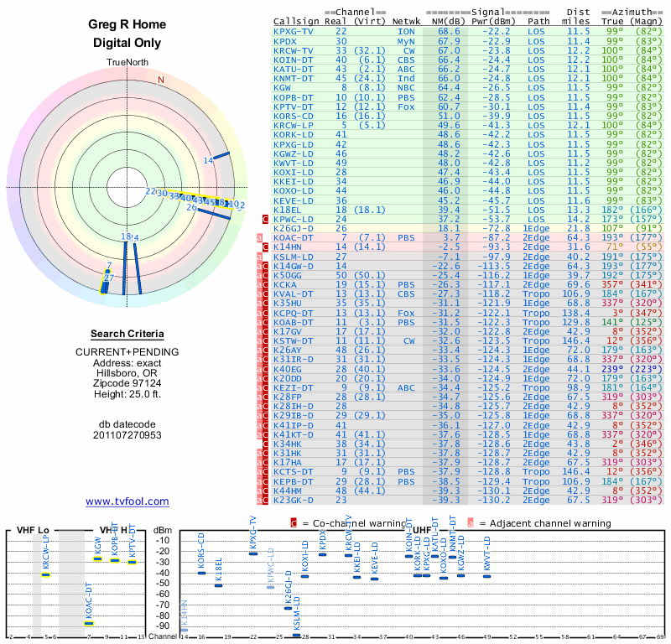
Task: Click the KSLM-LD marker in the UHF chart
Action: (296, 635)
